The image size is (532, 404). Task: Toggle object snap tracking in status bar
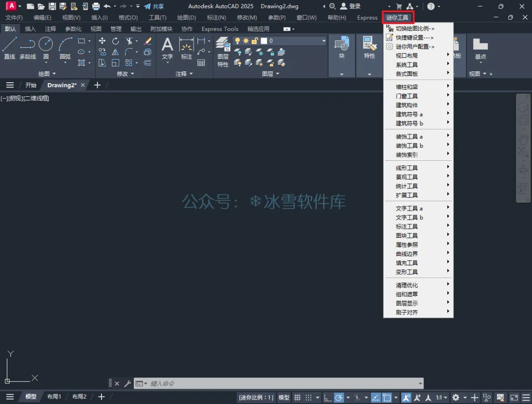375,397
